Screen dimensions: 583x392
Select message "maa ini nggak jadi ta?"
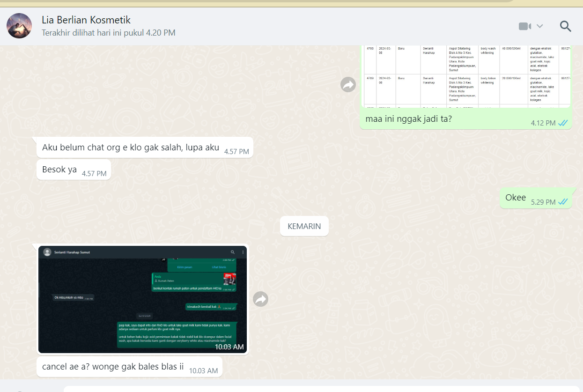tap(408, 119)
